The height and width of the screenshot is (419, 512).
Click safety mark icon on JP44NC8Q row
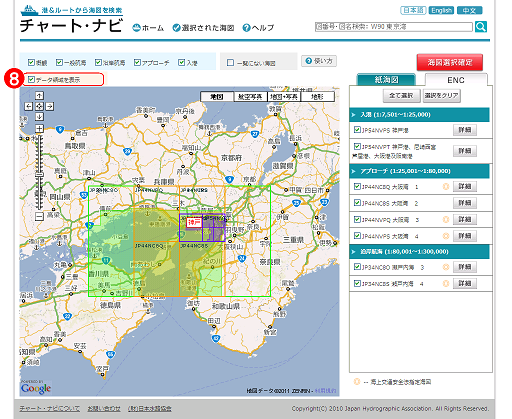[446, 187]
